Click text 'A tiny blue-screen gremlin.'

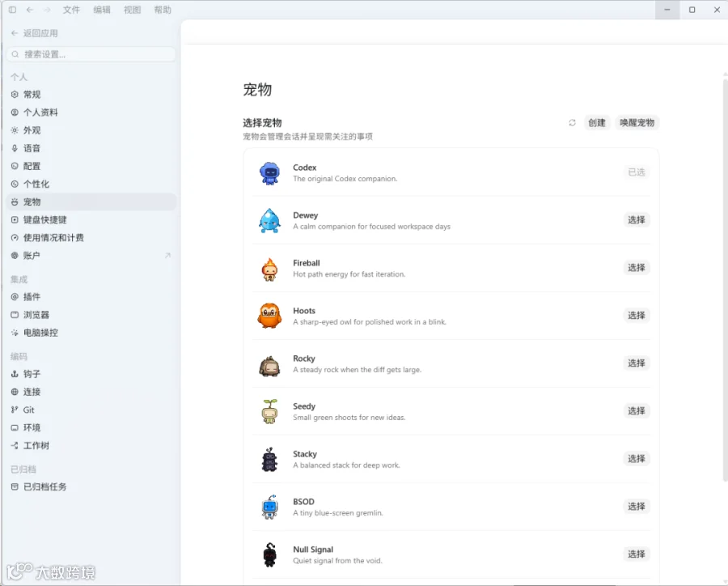click(338, 513)
